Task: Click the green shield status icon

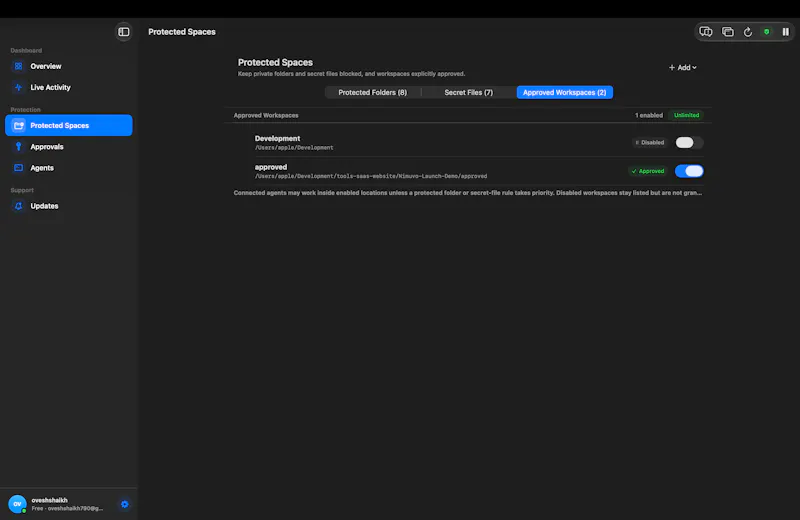Action: tap(766, 32)
